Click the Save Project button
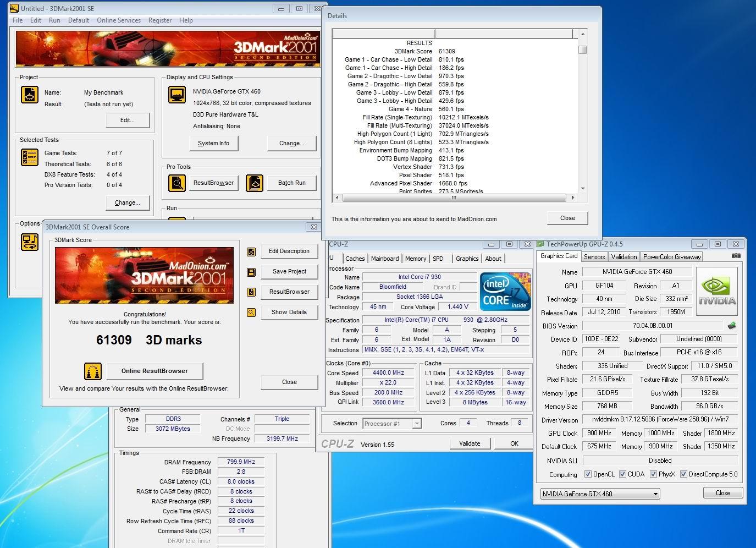Screen dimensions: 756x548 pos(289,272)
